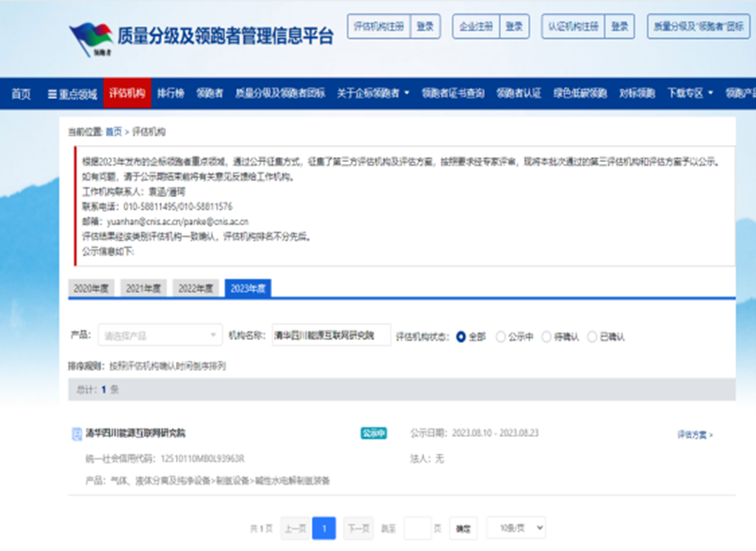Select the 全部 status radio button
The height and width of the screenshot is (551, 756).
[x=461, y=336]
